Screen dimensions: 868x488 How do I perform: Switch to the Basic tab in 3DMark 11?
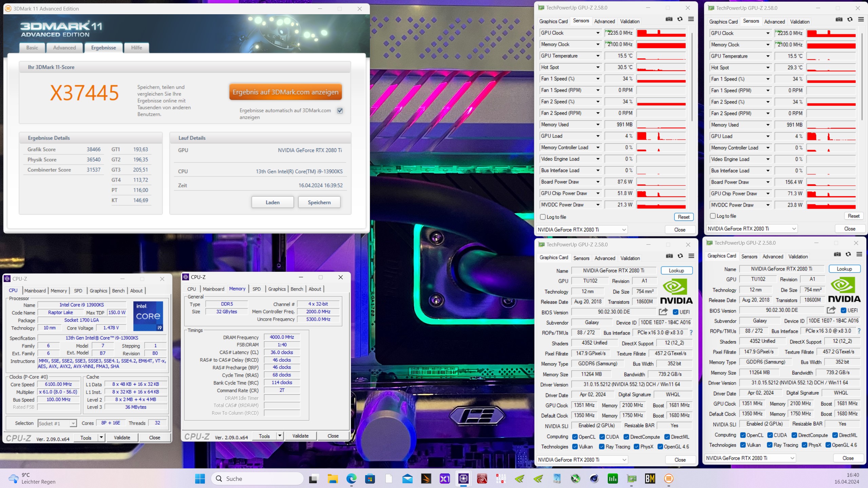point(32,48)
